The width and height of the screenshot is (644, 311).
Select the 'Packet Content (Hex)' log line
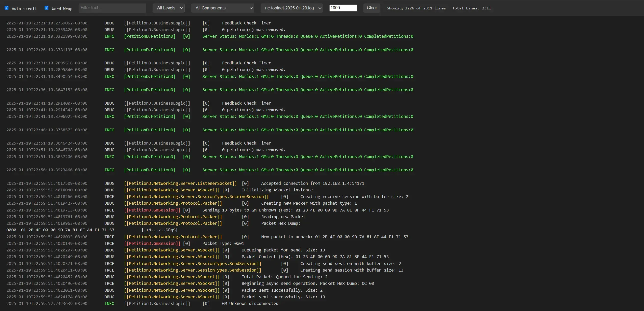tap(315, 257)
